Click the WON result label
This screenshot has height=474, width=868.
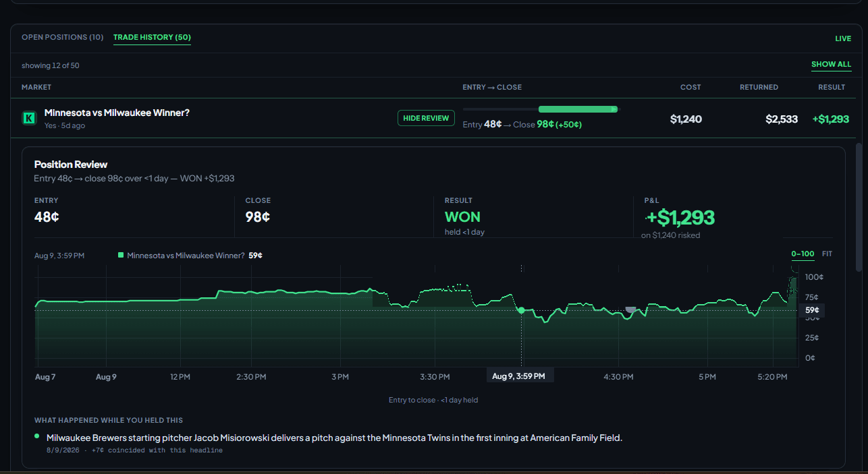pos(462,217)
